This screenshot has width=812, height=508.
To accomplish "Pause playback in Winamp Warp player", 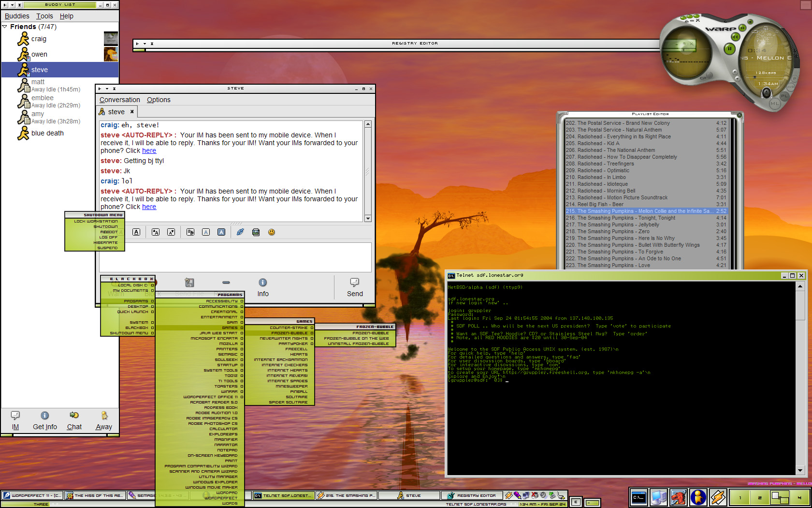I will click(730, 48).
